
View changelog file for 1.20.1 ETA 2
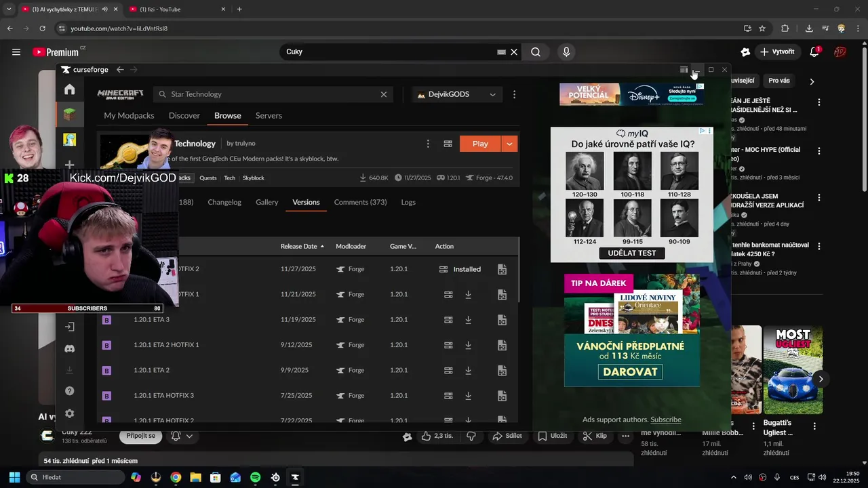pos(502,370)
